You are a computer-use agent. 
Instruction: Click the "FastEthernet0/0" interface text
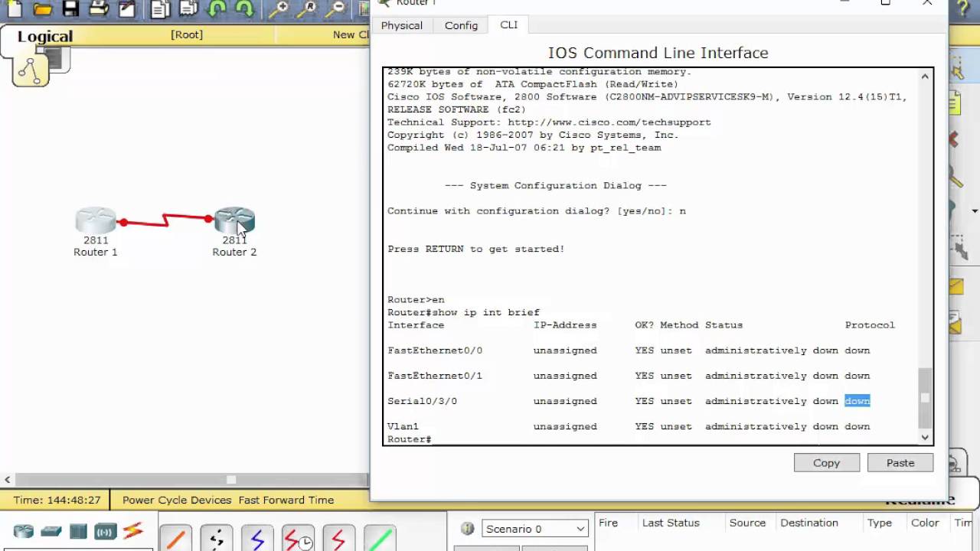pos(435,350)
